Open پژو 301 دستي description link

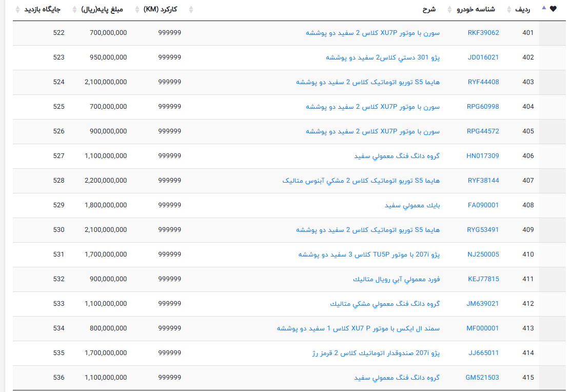coord(383,57)
